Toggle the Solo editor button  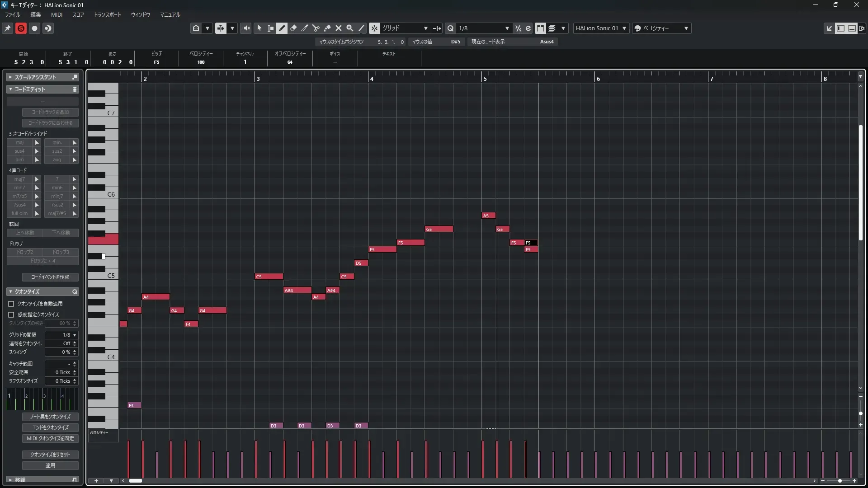pyautogui.click(x=21, y=28)
